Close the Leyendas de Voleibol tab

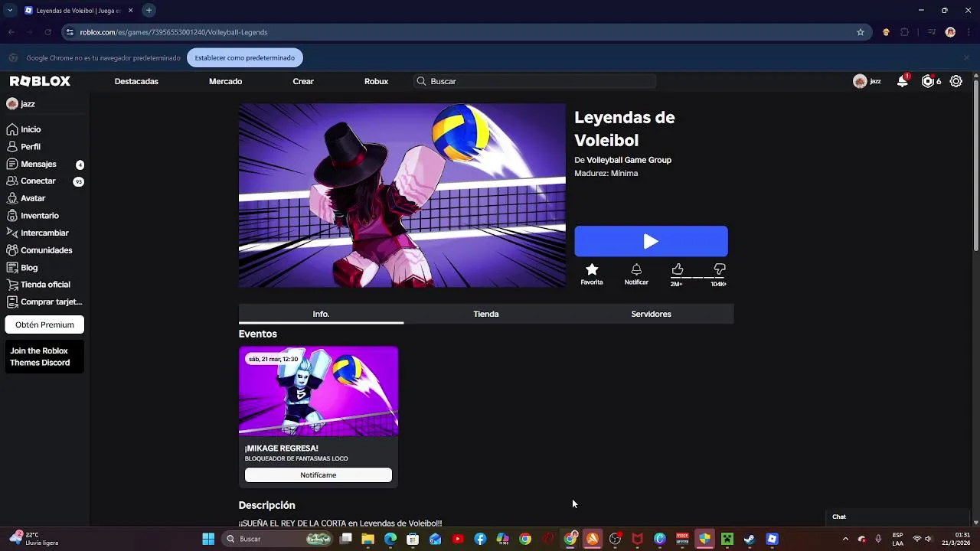pyautogui.click(x=130, y=10)
